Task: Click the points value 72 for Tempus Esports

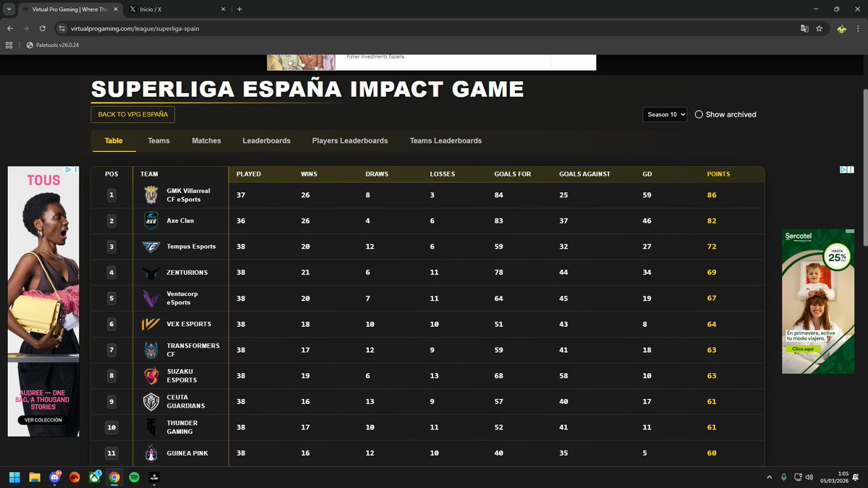Action: pyautogui.click(x=712, y=247)
